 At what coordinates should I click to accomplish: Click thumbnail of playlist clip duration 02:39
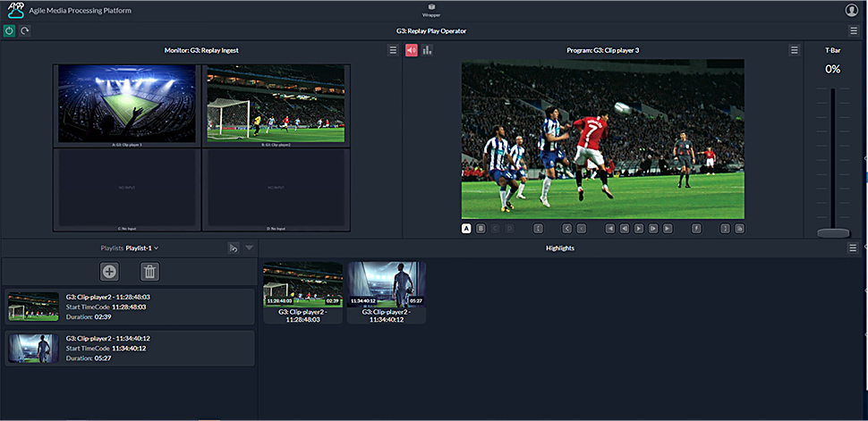[x=34, y=307]
